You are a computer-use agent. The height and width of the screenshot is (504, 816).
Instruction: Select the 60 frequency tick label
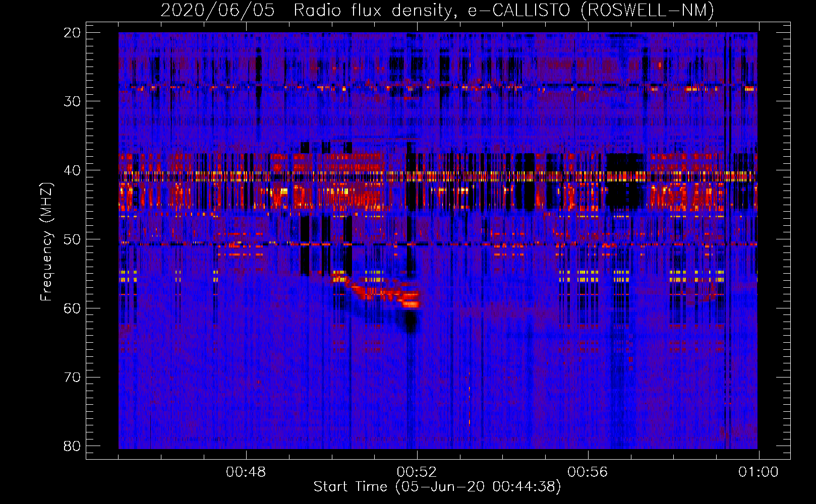(x=72, y=308)
